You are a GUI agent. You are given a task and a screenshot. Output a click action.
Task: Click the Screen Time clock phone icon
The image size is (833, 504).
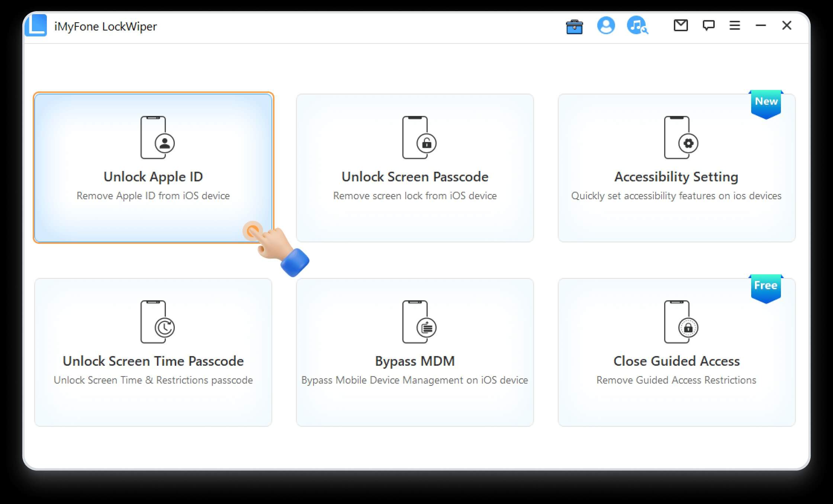[157, 322]
